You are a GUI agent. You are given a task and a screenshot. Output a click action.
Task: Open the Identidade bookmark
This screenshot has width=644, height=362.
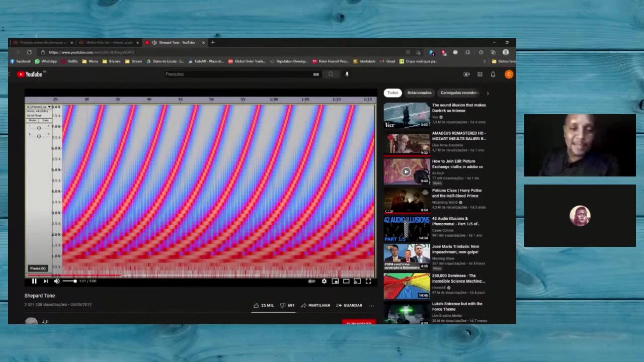click(x=364, y=61)
